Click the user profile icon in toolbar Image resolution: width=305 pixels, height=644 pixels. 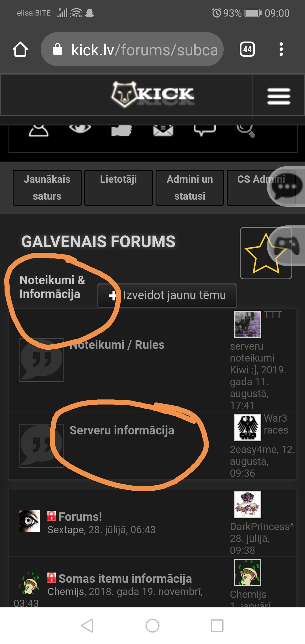[39, 131]
